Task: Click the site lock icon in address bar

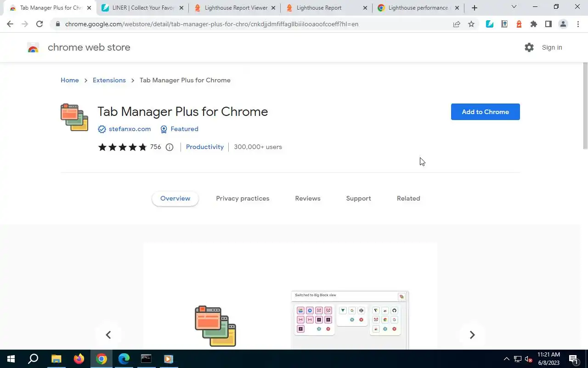Action: pos(57,24)
